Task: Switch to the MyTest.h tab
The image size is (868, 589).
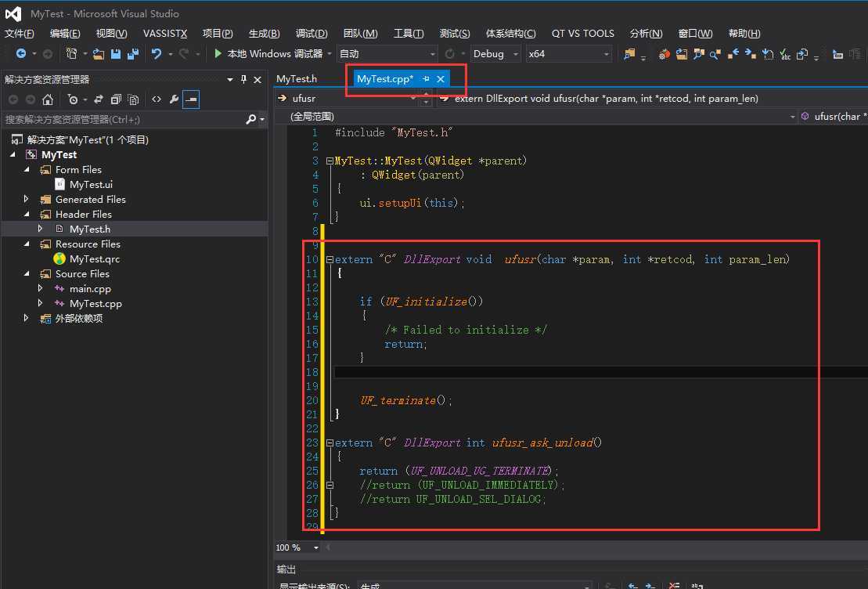Action: [297, 78]
